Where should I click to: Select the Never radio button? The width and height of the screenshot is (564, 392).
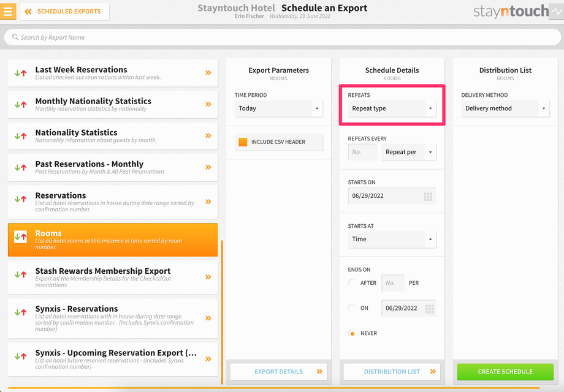click(352, 333)
